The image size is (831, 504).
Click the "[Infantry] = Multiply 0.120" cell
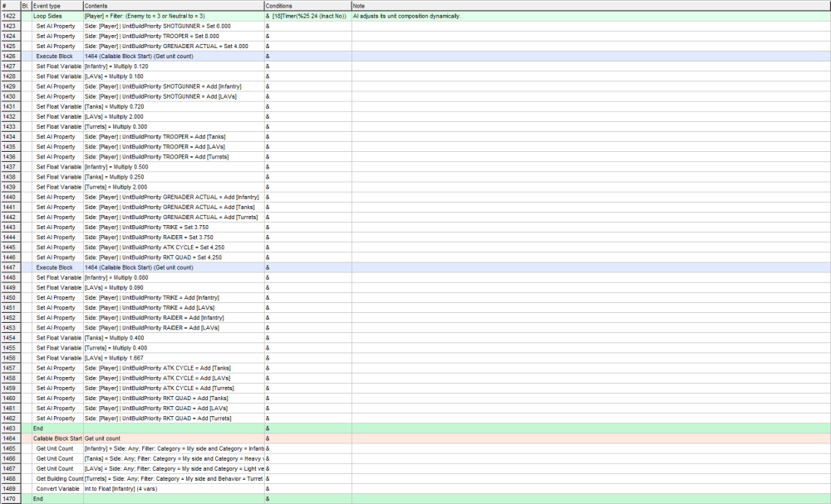tap(174, 66)
